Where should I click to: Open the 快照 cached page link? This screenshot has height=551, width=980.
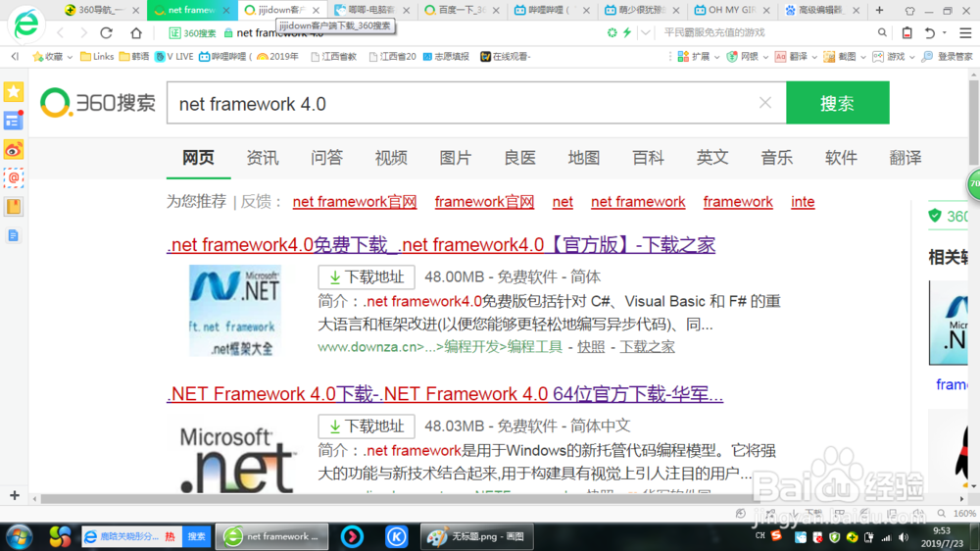(591, 346)
